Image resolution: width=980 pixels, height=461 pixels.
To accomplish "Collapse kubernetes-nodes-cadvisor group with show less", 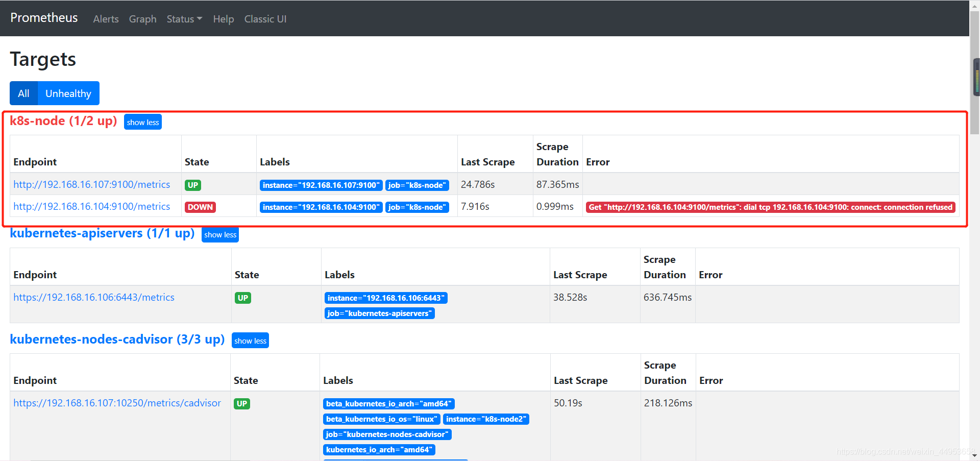I will tap(250, 341).
